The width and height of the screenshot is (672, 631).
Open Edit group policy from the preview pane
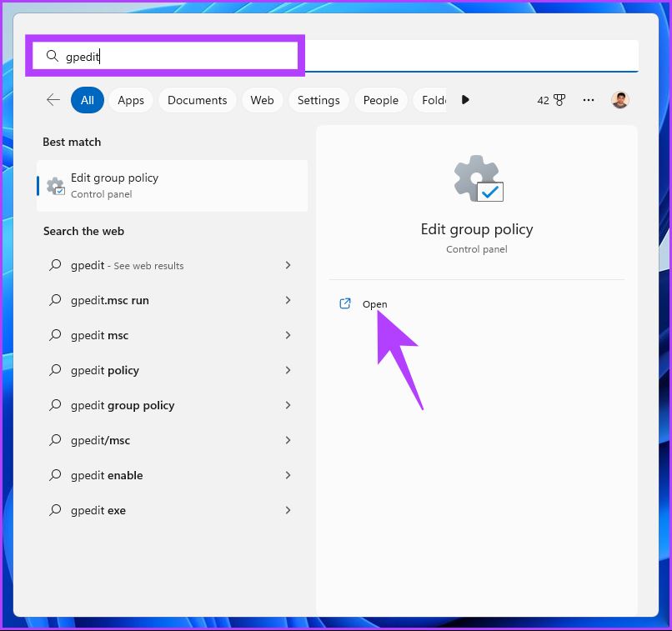pos(374,304)
